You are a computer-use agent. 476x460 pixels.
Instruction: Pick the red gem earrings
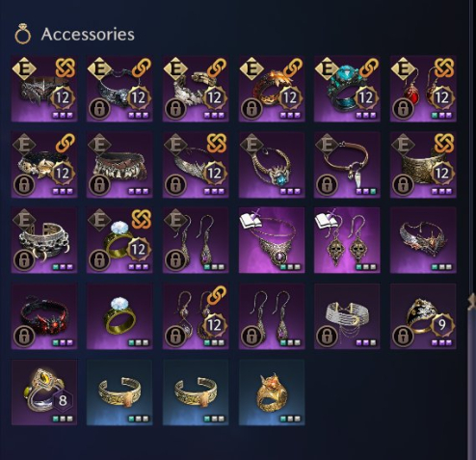(423, 89)
